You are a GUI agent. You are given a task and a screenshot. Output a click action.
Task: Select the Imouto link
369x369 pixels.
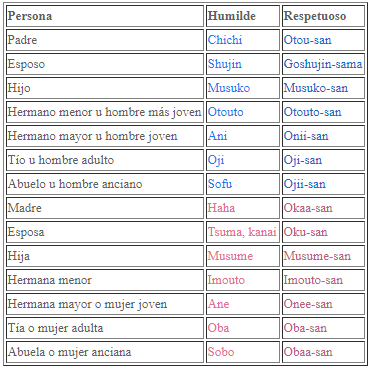tap(226, 280)
